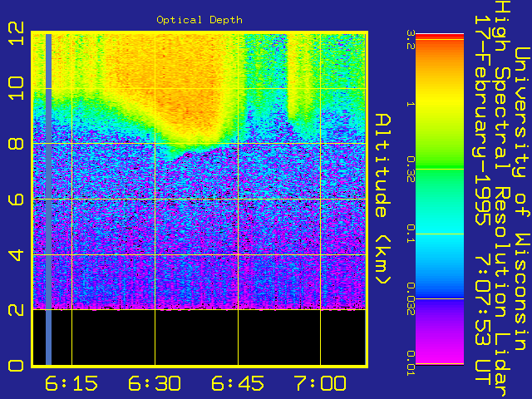Click the altitude axis label 8
This screenshot has height=399, width=532.
coord(16,144)
